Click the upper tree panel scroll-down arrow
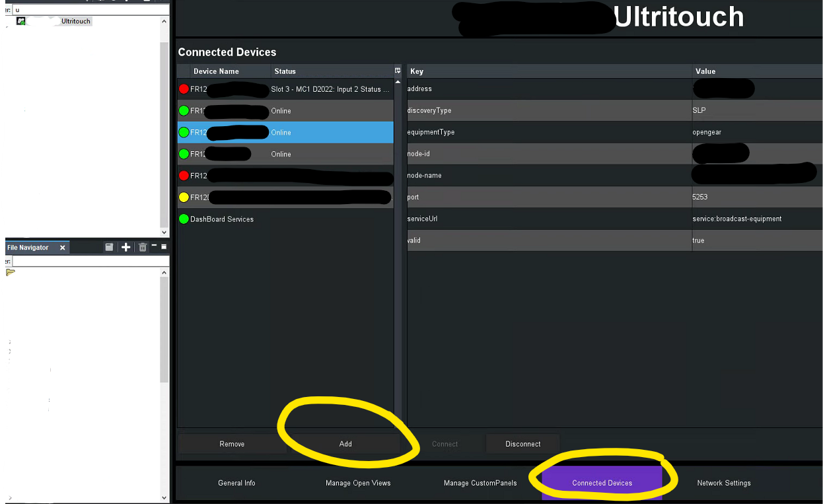The height and width of the screenshot is (504, 823). tap(164, 233)
